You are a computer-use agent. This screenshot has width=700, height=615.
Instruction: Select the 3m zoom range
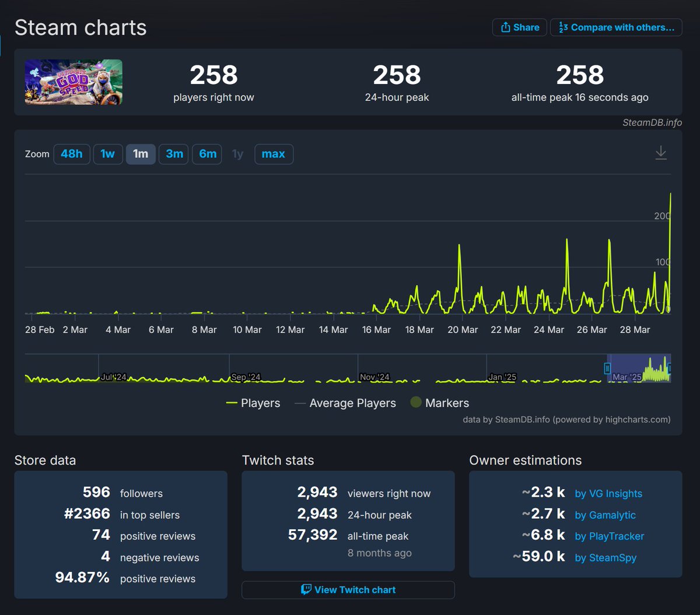[174, 154]
